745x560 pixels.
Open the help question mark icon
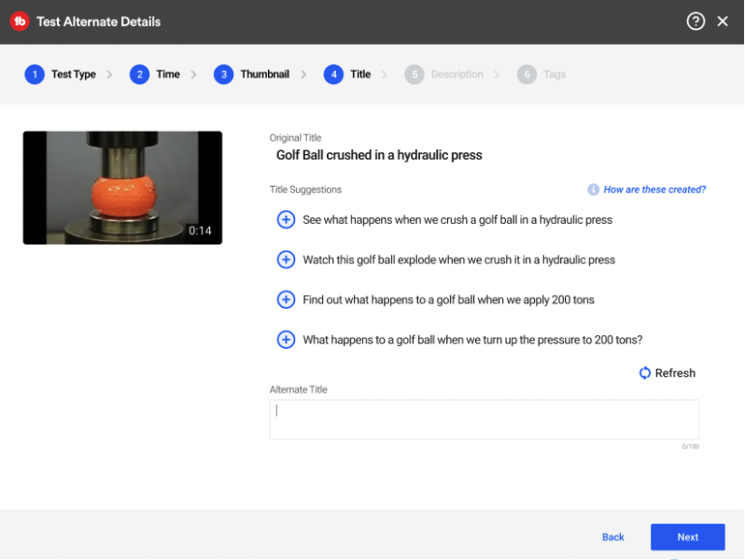[x=696, y=21]
